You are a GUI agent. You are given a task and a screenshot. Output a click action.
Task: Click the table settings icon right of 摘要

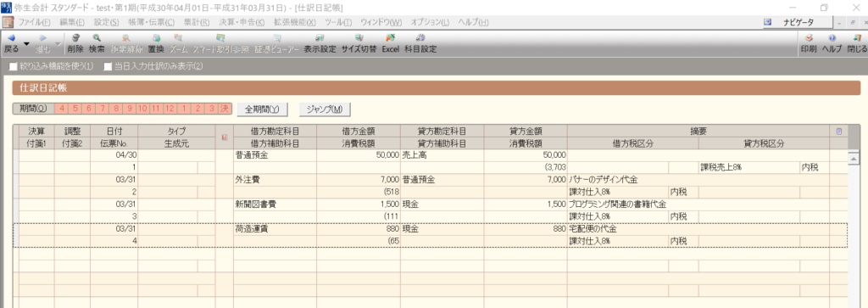point(838,132)
